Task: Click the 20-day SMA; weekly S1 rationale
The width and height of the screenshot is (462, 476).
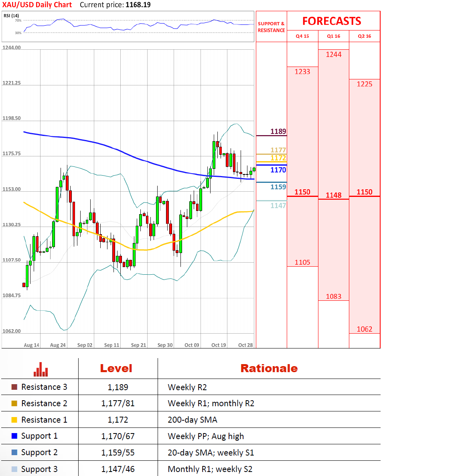Action: (211, 453)
